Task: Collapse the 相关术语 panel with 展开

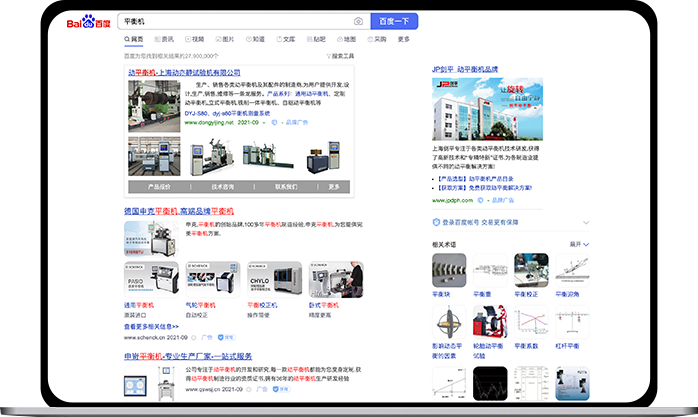Action: pyautogui.click(x=577, y=243)
